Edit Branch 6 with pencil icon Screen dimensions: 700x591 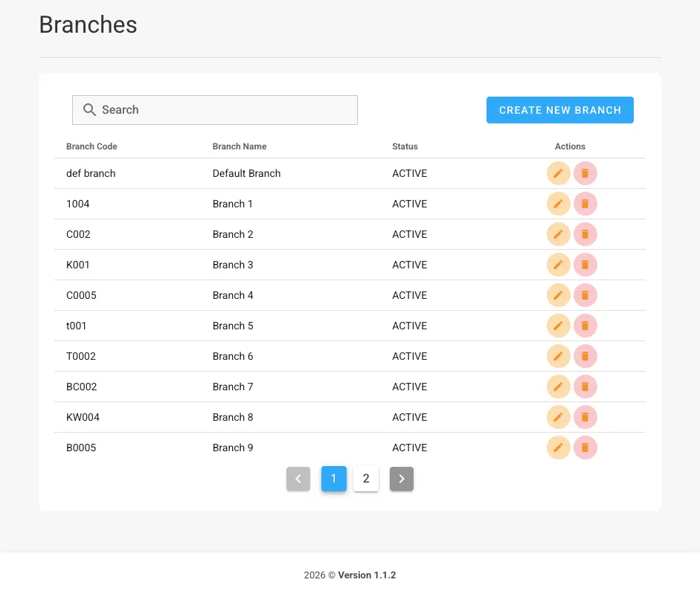click(x=558, y=356)
